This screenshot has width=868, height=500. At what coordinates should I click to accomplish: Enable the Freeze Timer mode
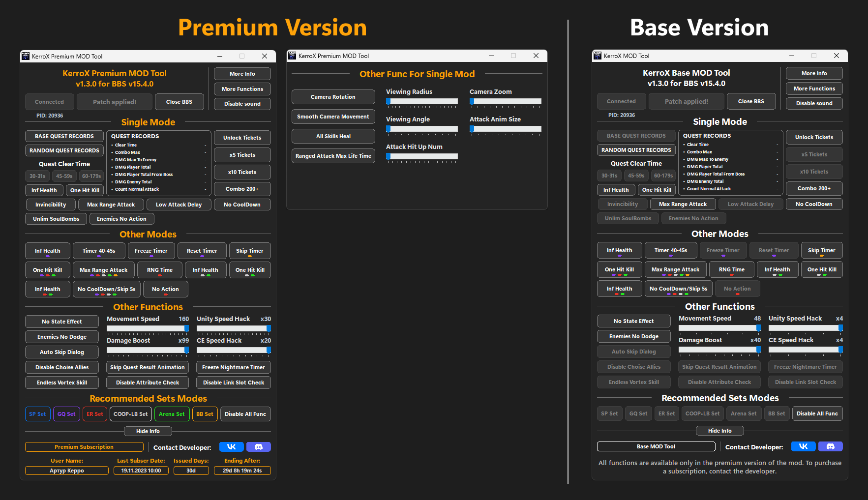click(x=151, y=250)
